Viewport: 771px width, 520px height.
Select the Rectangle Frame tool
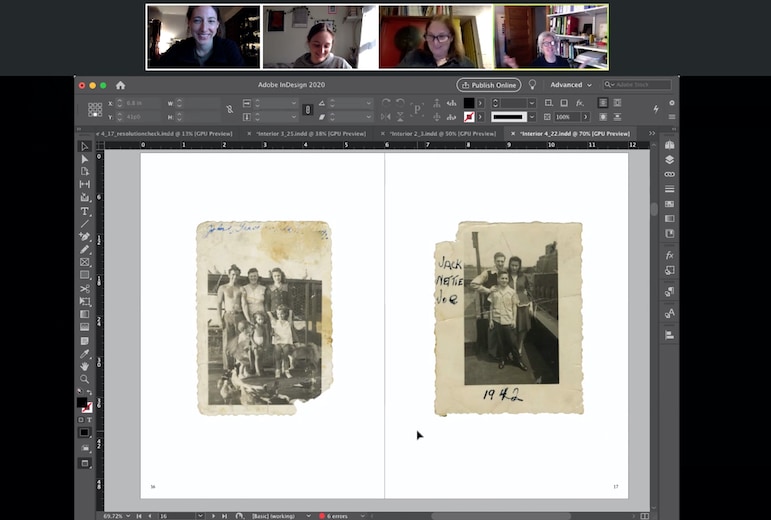84,262
